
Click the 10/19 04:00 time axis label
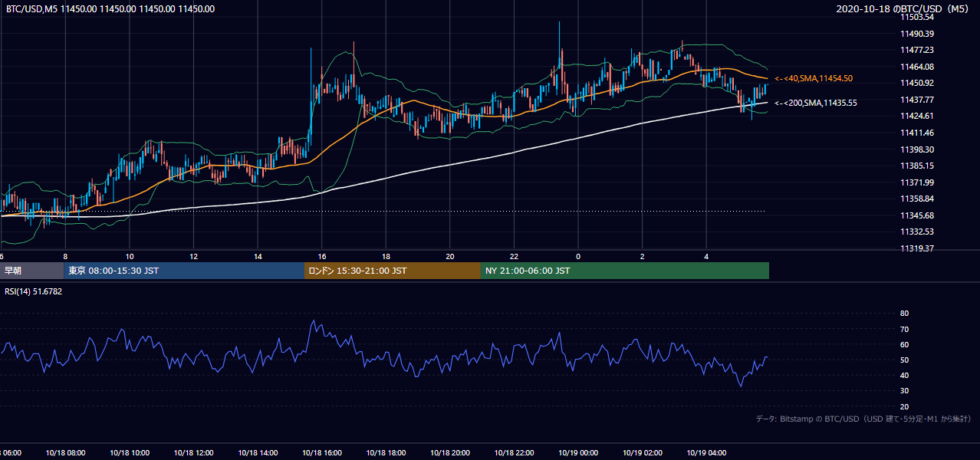[x=706, y=453]
